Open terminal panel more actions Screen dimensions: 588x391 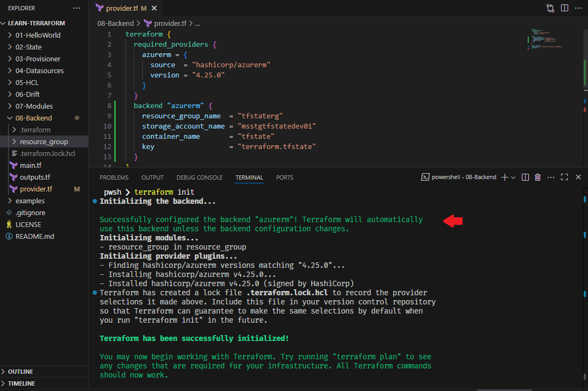coord(550,177)
